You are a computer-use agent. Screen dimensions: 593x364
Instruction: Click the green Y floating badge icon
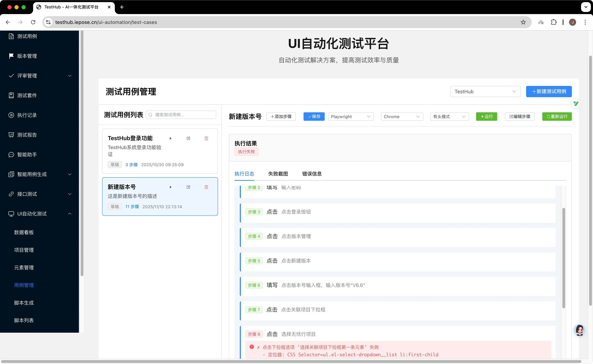575,103
